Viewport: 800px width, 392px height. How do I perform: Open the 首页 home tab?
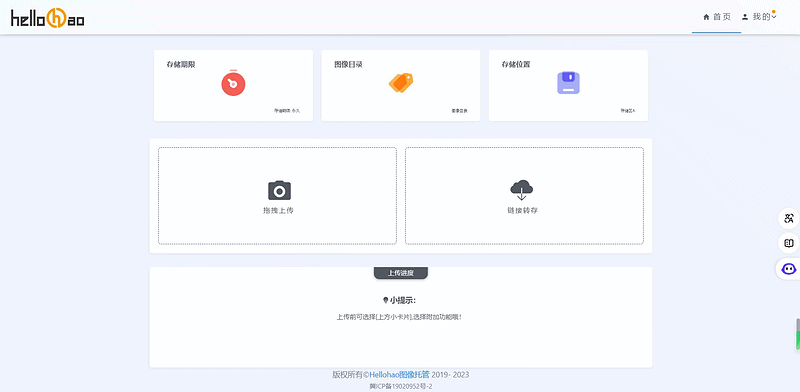coord(717,17)
